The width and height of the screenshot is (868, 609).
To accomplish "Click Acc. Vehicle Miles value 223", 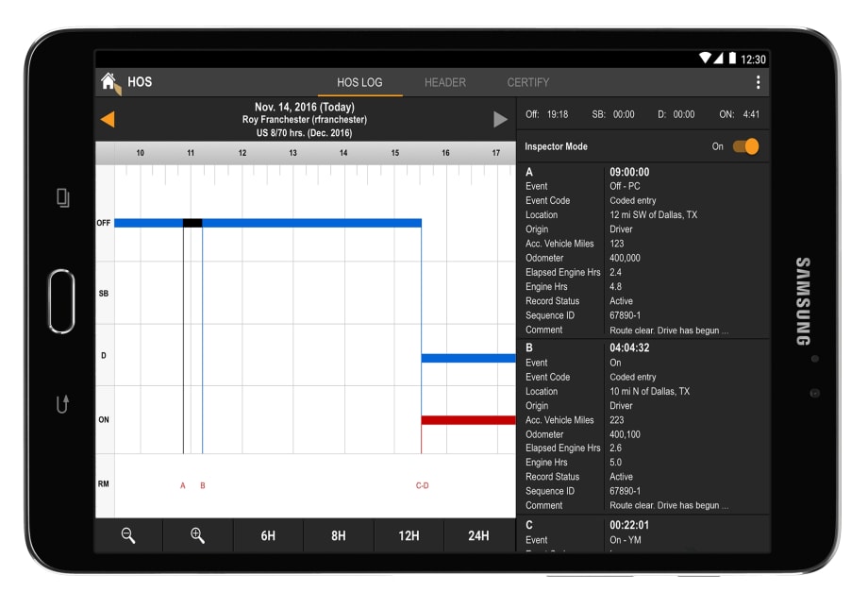I will point(617,420).
